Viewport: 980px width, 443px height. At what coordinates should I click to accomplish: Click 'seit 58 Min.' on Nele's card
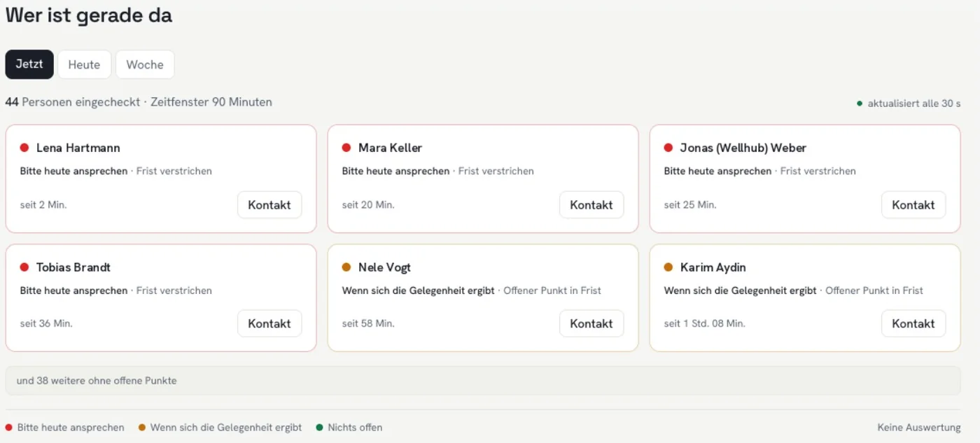point(368,324)
